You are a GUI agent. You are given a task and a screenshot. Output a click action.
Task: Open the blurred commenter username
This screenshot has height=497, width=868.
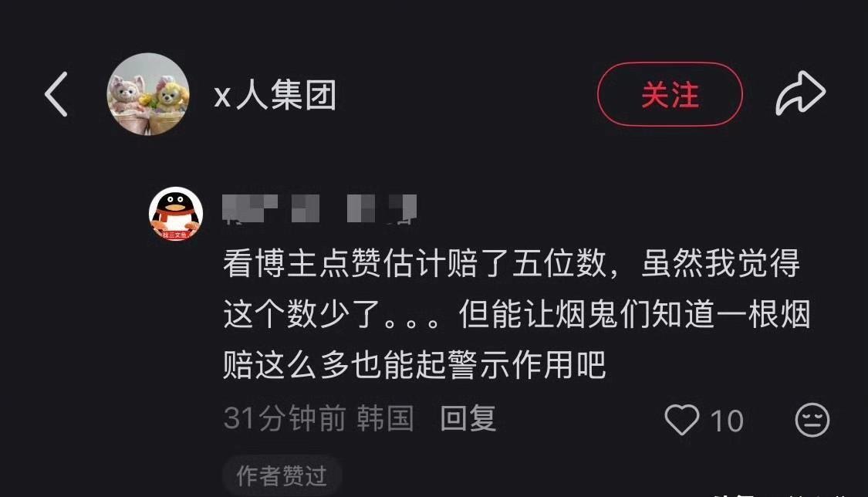pos(319,209)
